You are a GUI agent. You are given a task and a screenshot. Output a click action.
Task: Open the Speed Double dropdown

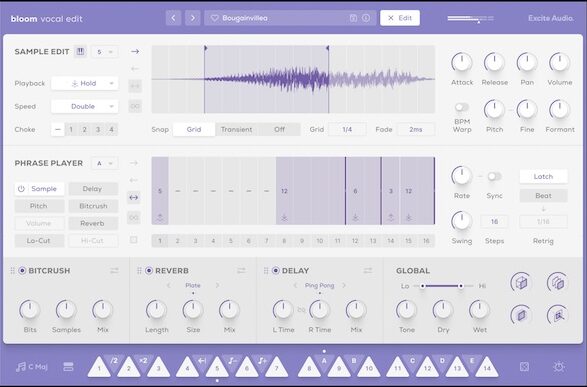pyautogui.click(x=85, y=106)
